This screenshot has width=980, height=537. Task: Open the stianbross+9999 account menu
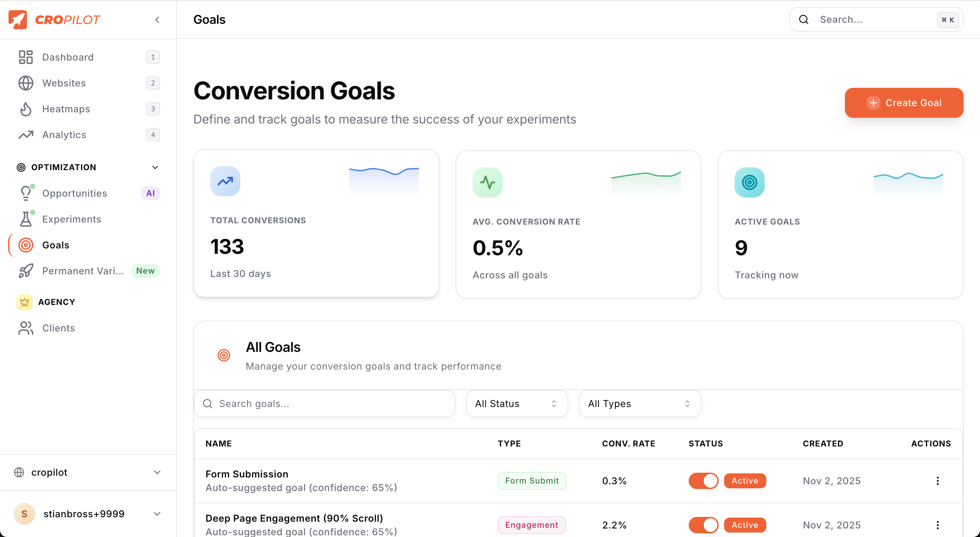[x=157, y=514]
